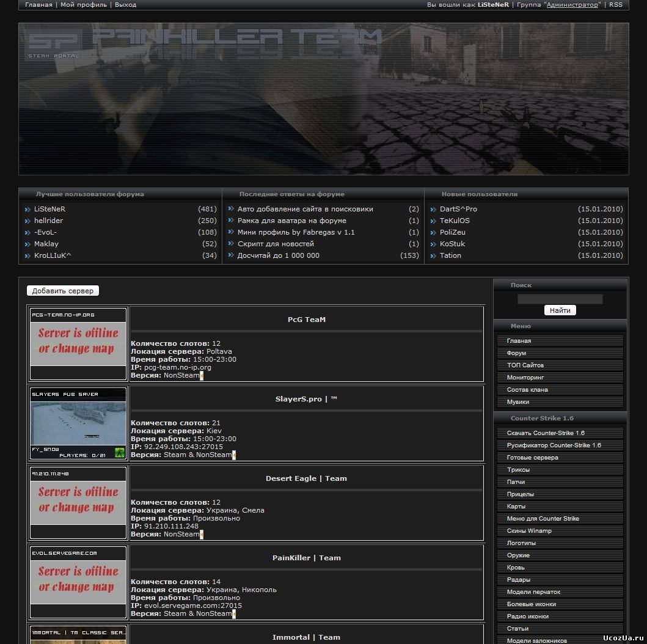Image resolution: width=647 pixels, height=644 pixels.
Task: Click Выход to log out
Action: pos(125,4)
